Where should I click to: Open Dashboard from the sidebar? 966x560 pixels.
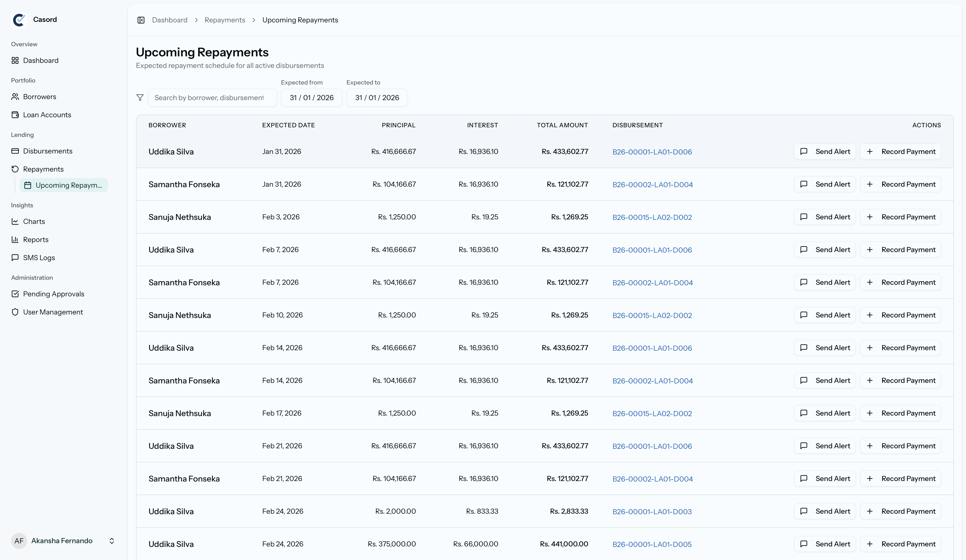click(x=41, y=61)
